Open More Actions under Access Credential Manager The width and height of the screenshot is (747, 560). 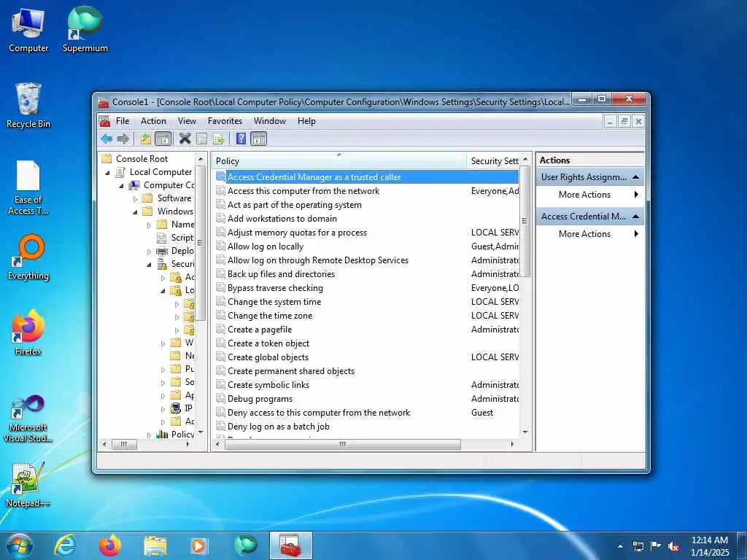pos(590,234)
